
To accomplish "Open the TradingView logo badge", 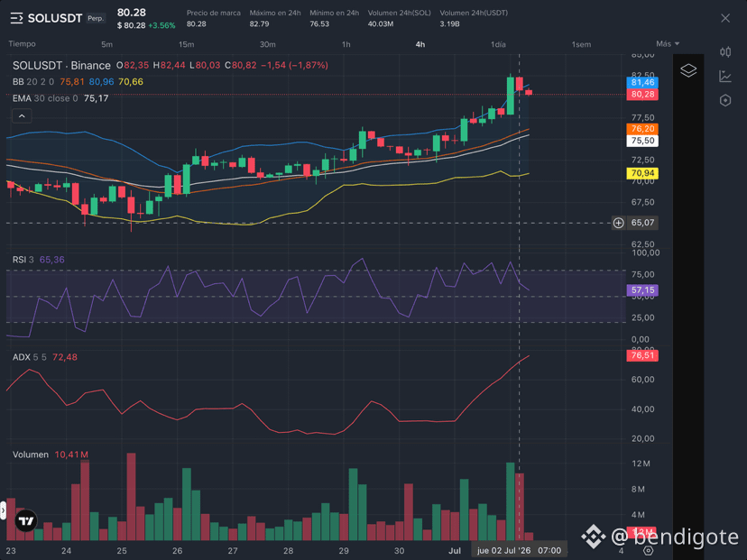I will 26,521.
